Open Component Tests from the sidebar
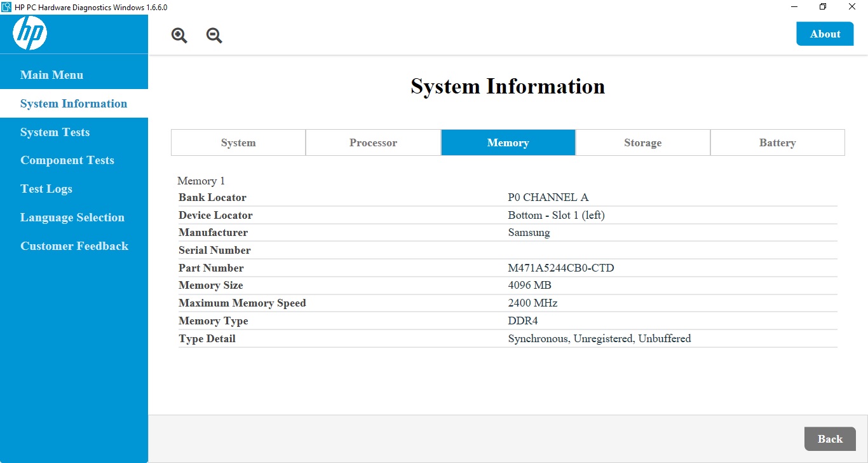 click(67, 160)
